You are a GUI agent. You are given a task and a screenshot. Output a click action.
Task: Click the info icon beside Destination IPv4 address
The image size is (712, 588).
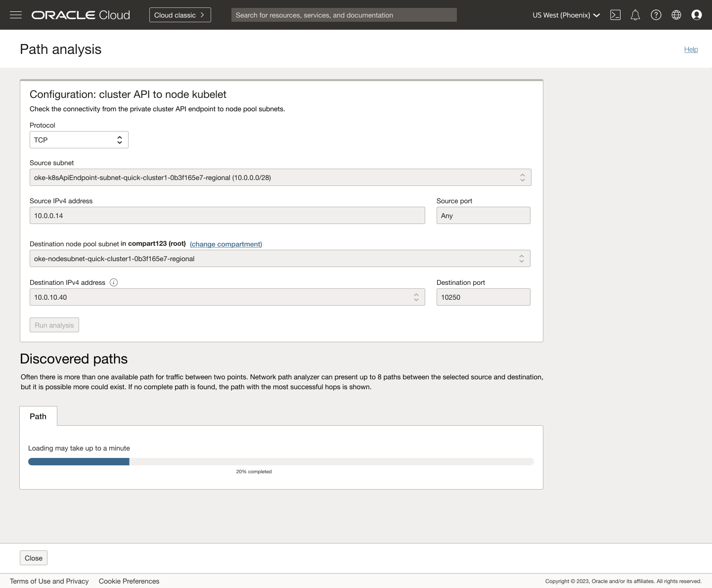tap(114, 282)
